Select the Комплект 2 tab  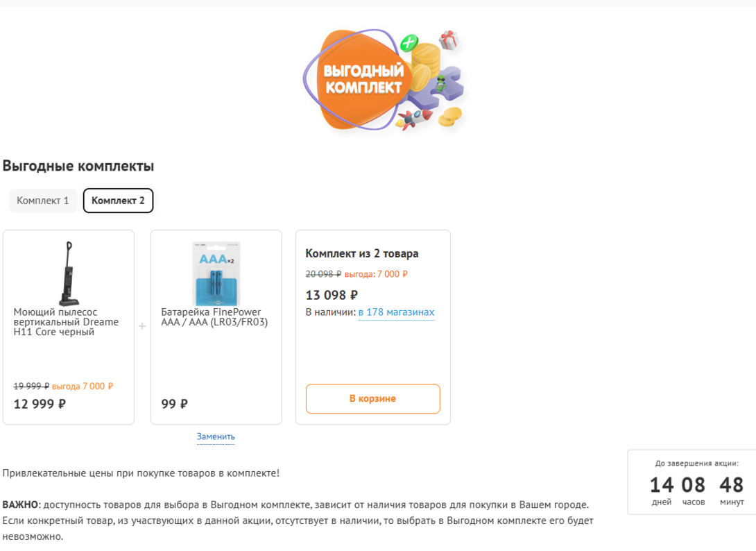tap(118, 201)
